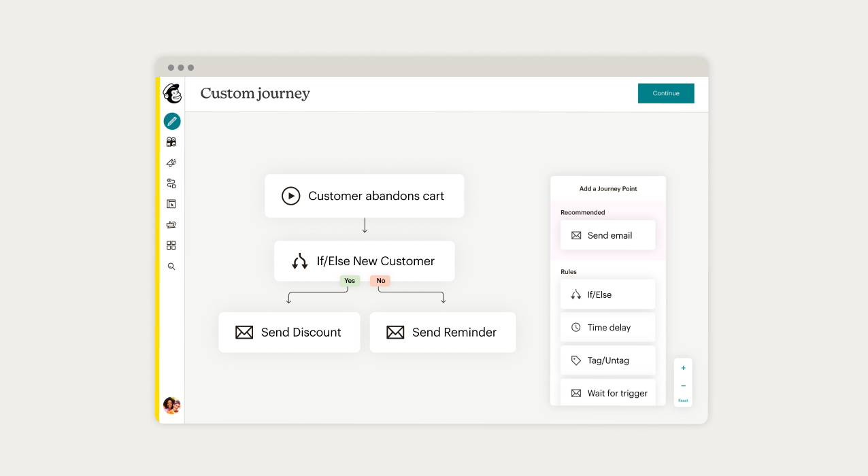The height and width of the screenshot is (476, 868).
Task: Zoom out with the minus button
Action: click(683, 386)
